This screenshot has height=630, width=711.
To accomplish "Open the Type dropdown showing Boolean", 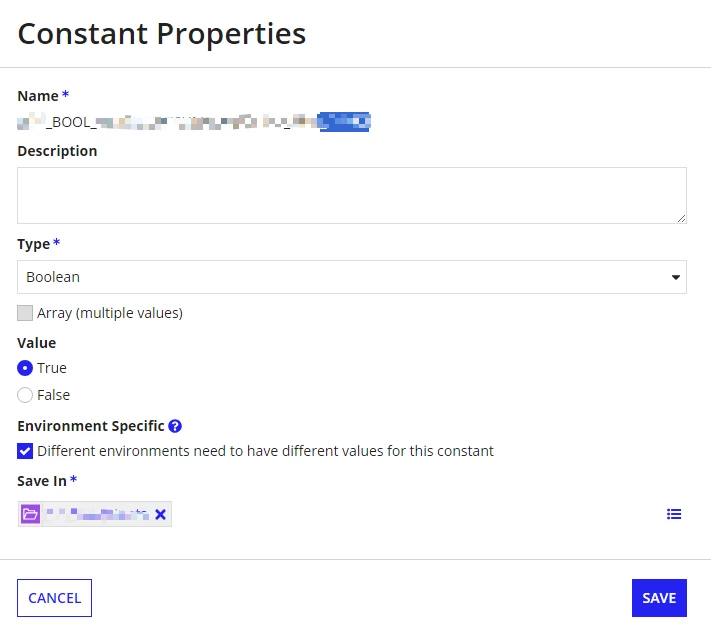I will (352, 277).
